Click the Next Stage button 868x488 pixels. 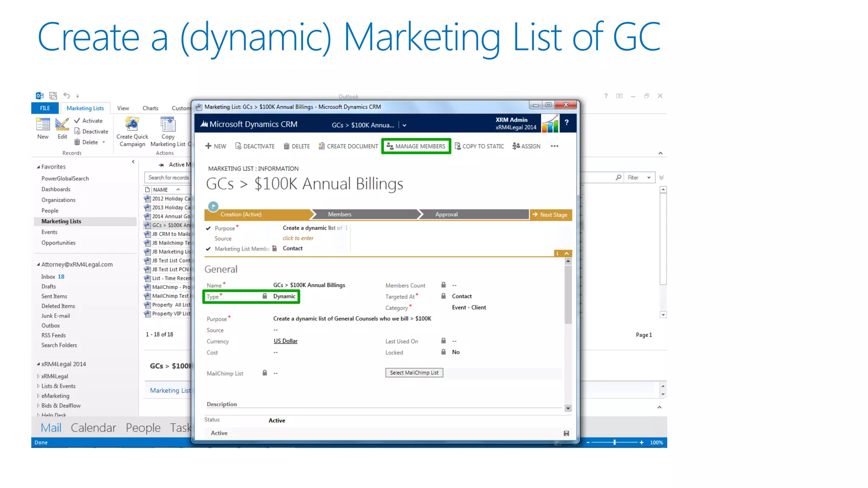(551, 215)
